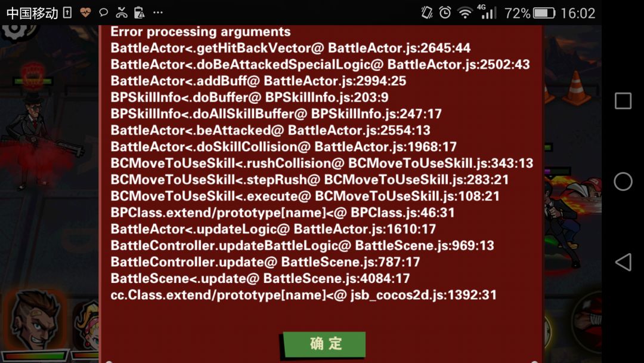Tap the green 确定 confirm button
The width and height of the screenshot is (644, 363).
(324, 344)
